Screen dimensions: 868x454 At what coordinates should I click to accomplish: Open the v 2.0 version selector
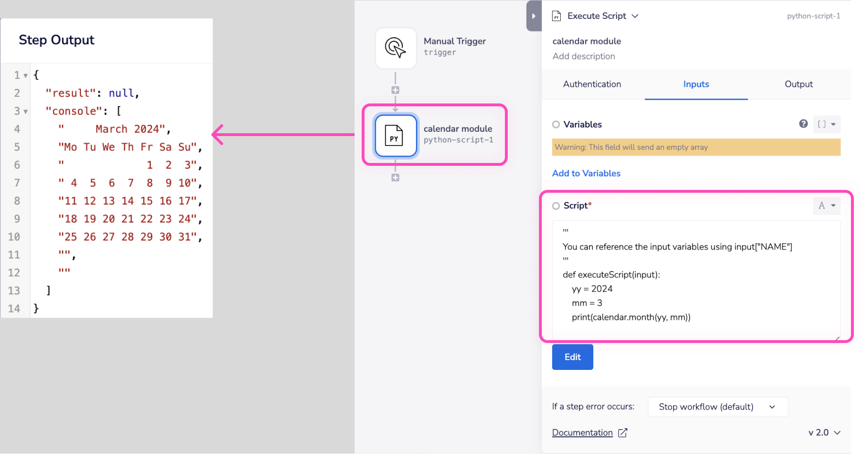click(x=824, y=433)
